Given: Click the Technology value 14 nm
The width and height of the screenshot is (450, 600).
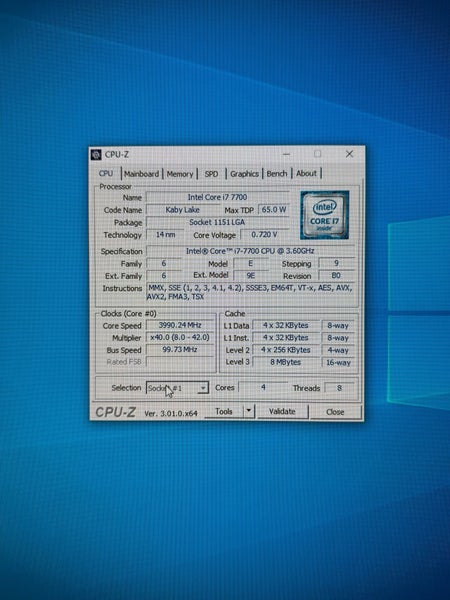Looking at the screenshot, I should (x=165, y=235).
